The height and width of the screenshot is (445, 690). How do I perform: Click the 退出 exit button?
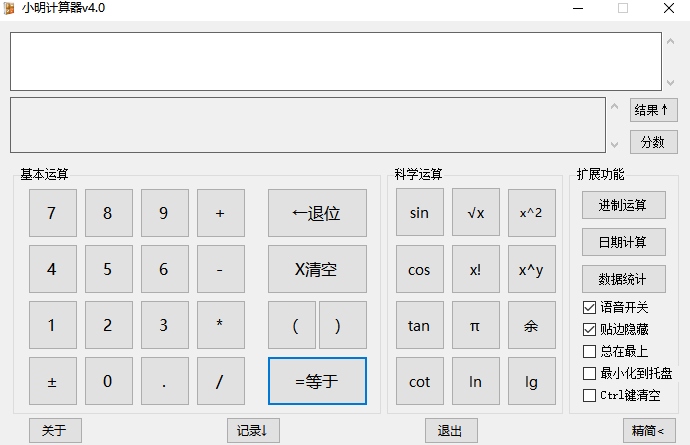pos(451,431)
